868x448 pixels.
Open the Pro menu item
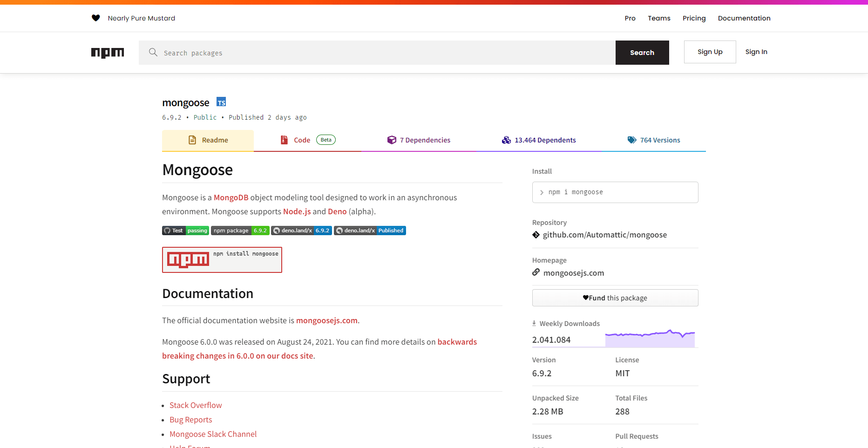tap(630, 18)
